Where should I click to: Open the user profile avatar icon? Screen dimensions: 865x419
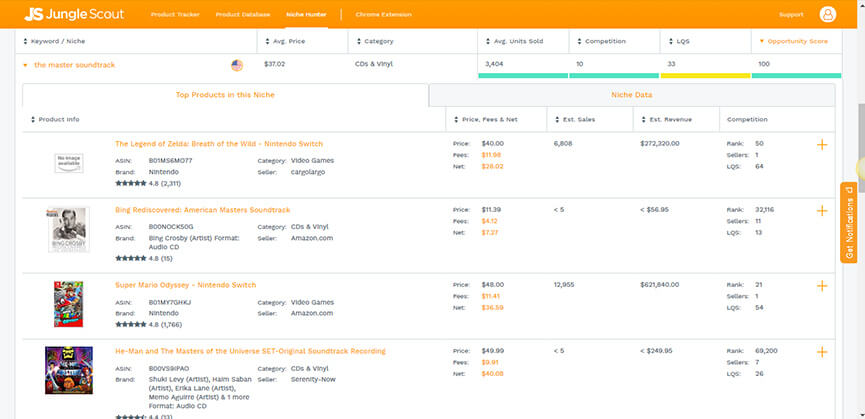(827, 14)
